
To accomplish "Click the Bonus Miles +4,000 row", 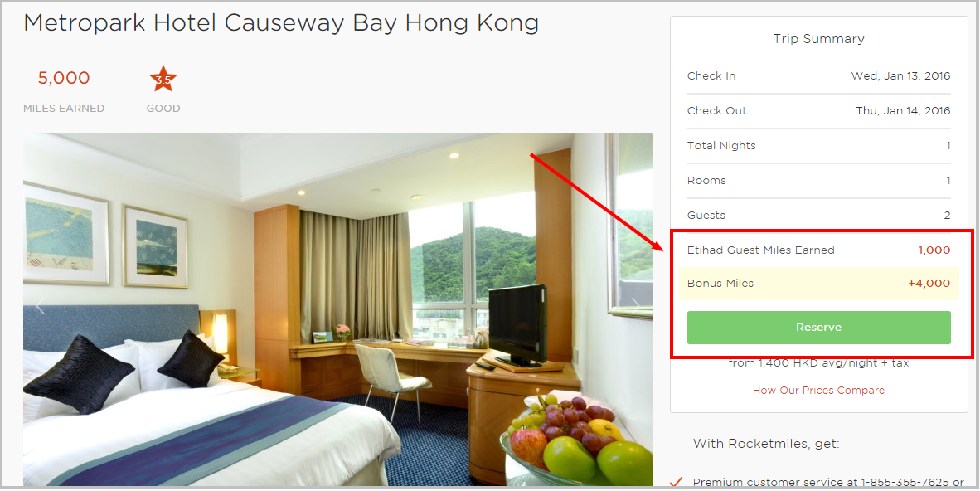I will [x=819, y=284].
